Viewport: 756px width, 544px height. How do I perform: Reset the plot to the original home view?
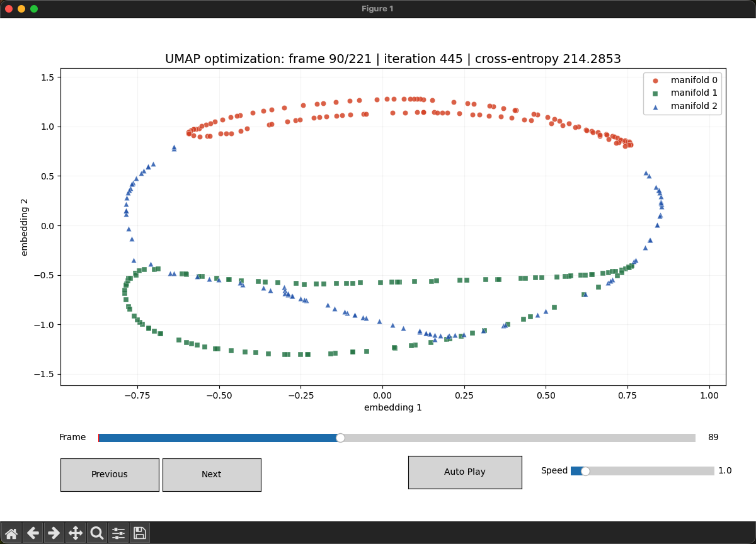coord(11,533)
